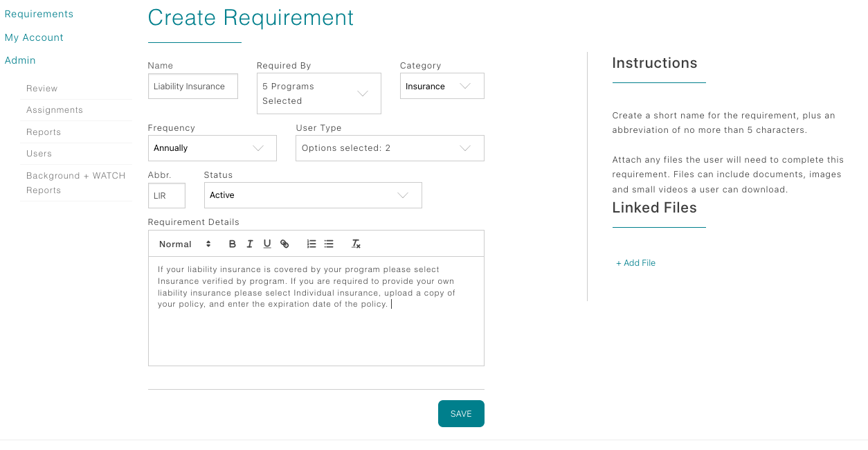
Task: Clear text formatting in Requirement Details
Action: point(356,243)
